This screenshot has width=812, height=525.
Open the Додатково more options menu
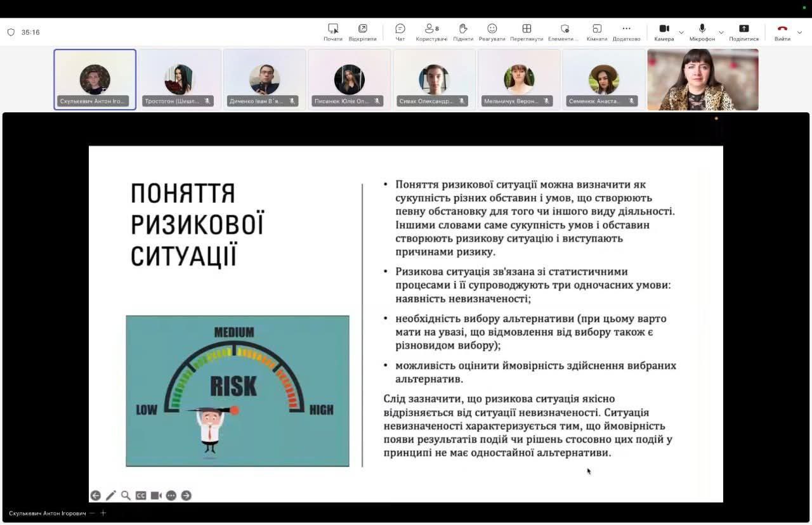(x=626, y=32)
